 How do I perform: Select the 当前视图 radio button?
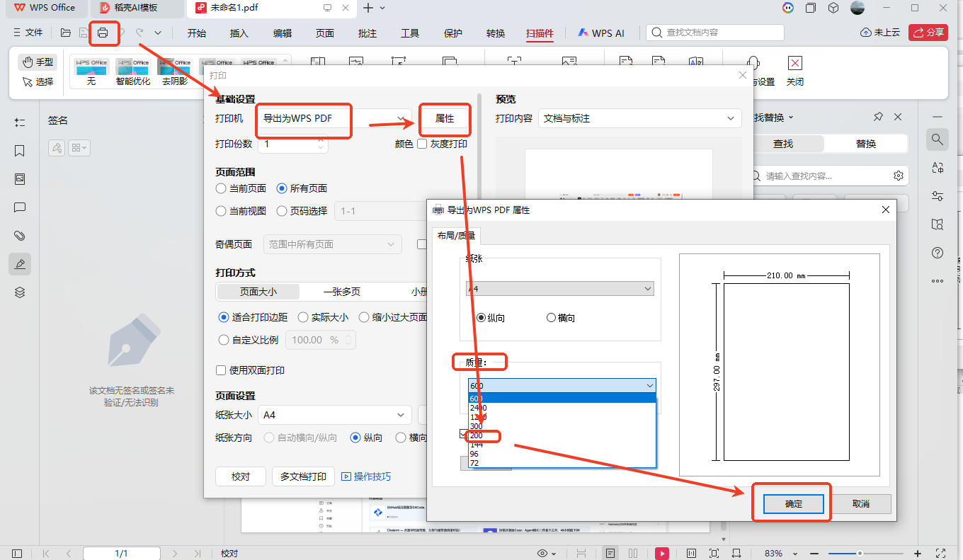click(220, 211)
